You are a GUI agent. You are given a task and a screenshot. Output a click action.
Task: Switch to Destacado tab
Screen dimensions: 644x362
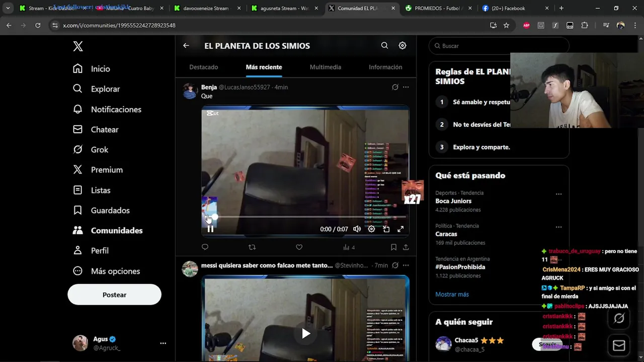click(204, 67)
